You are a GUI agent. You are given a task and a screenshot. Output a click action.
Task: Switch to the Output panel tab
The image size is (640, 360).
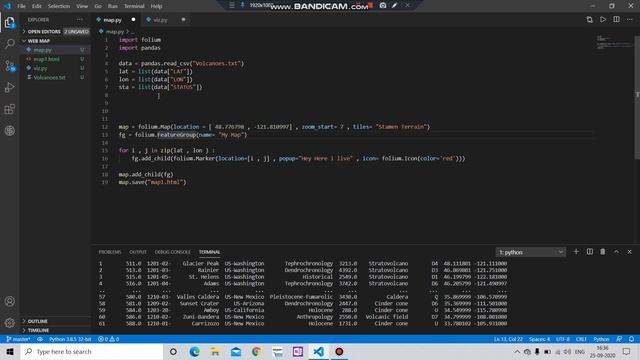138,252
